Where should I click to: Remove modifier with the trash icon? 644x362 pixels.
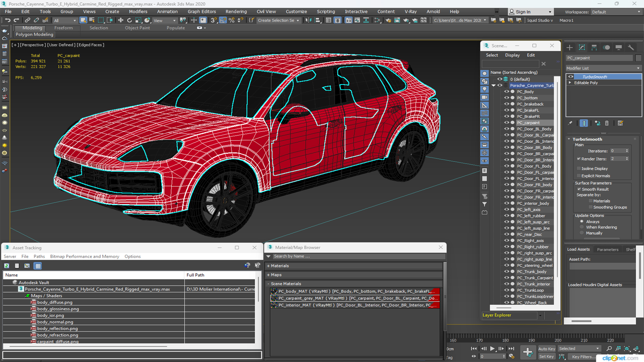coord(607,123)
